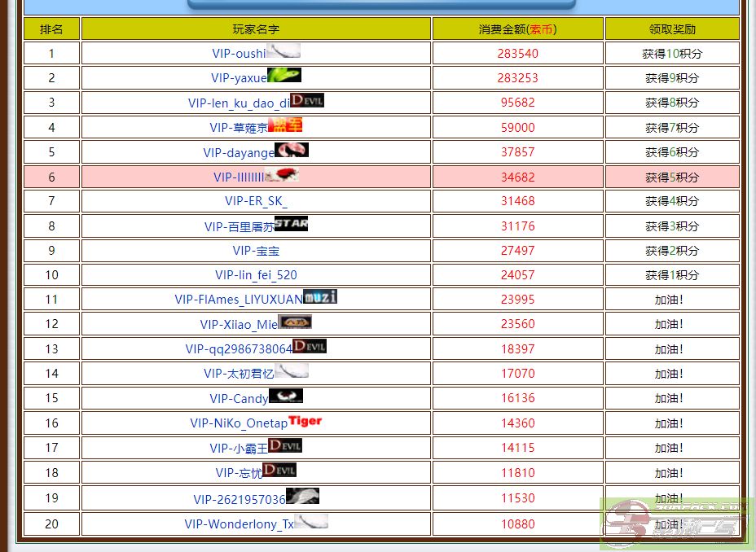The width and height of the screenshot is (756, 552).
Task: Click the clan badge next to VIP-dayange
Action: pyautogui.click(x=292, y=150)
